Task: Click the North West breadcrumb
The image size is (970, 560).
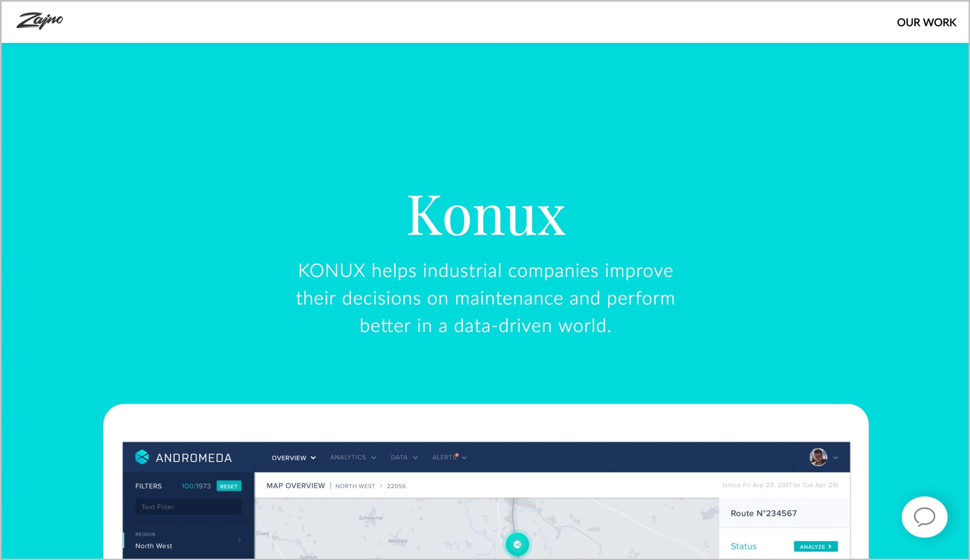Action: coord(355,486)
